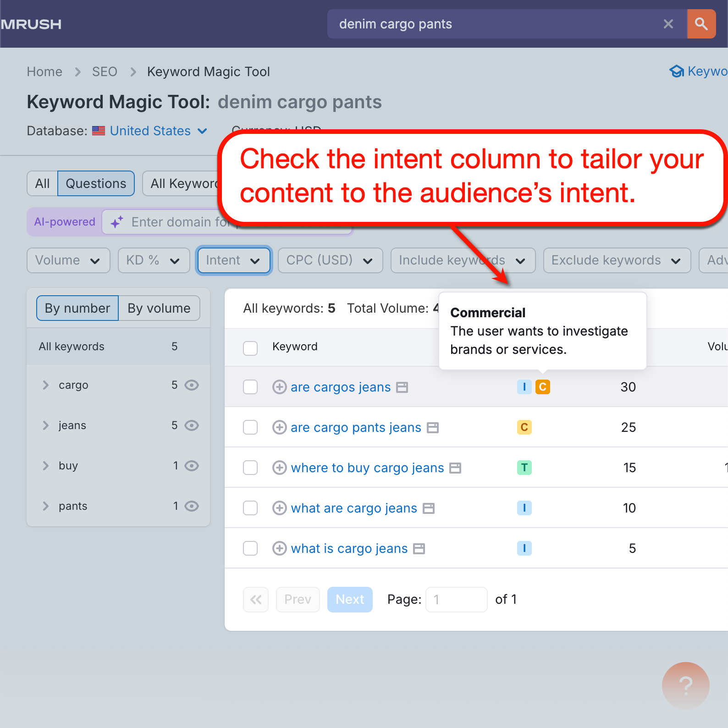The height and width of the screenshot is (728, 728).
Task: Click the US flag database icon
Action: 99,131
